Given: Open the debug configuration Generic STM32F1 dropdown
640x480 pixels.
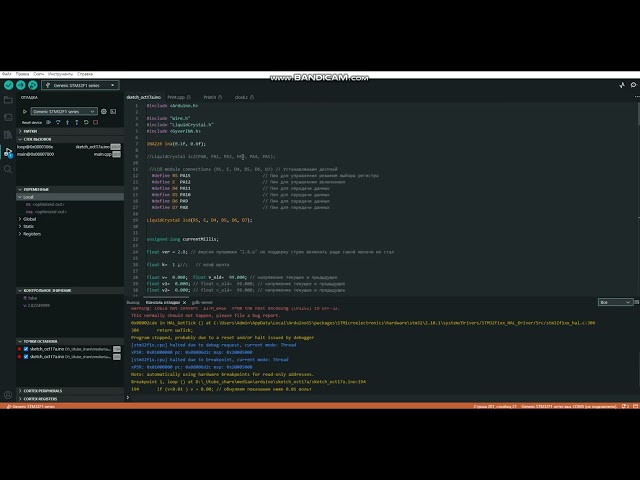Looking at the screenshot, I should click(64, 111).
